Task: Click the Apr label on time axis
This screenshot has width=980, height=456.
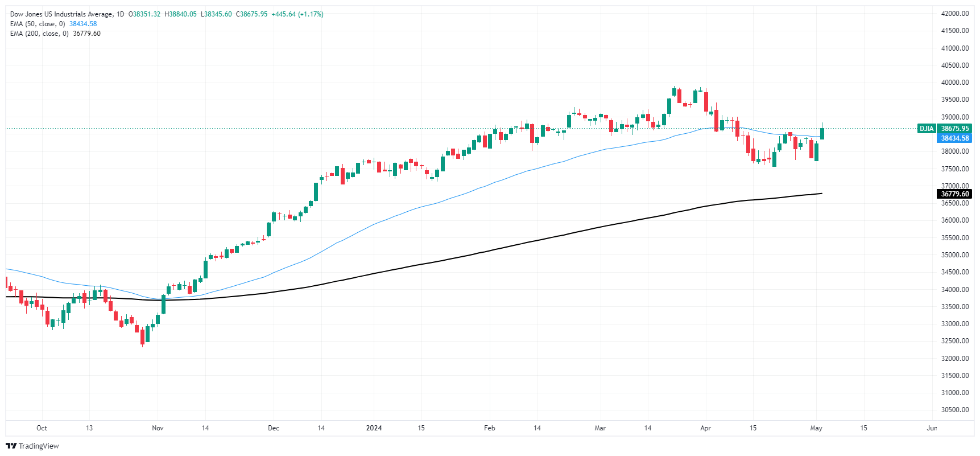Action: point(705,428)
